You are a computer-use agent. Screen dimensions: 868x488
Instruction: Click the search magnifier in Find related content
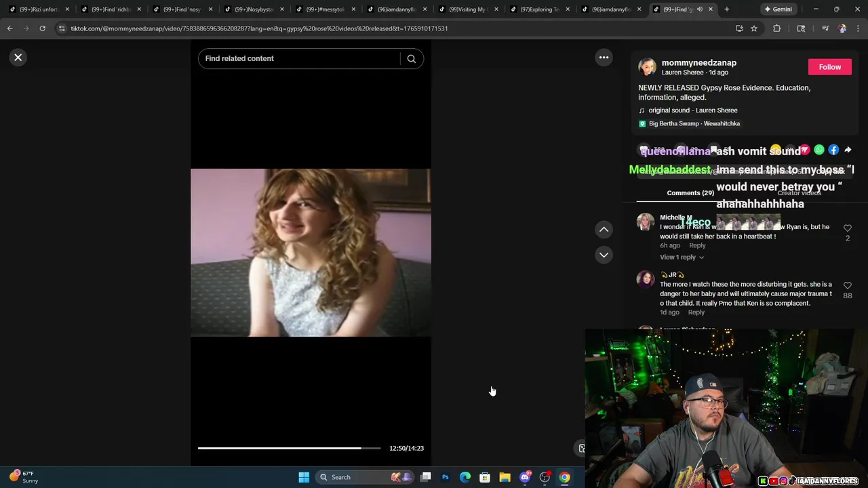pyautogui.click(x=411, y=59)
